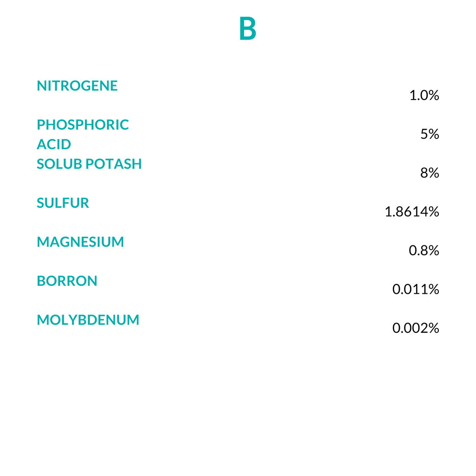Click the 1.8614% sulfur value
Screen dimensions: 476x476
pos(412,212)
